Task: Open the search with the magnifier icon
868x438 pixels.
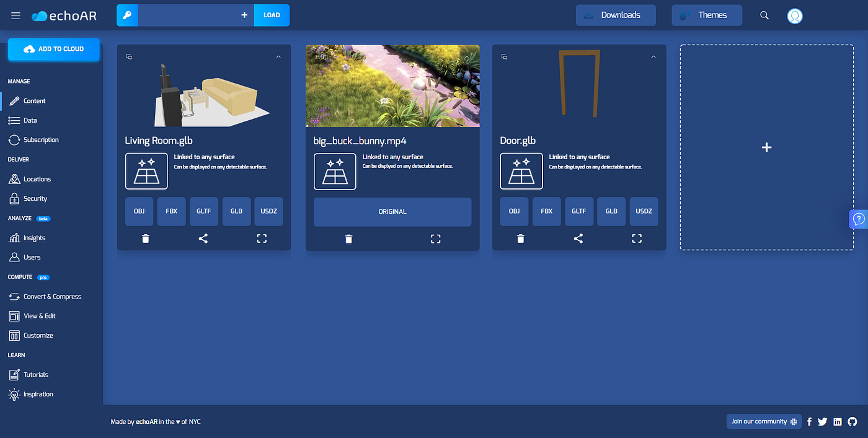Action: pyautogui.click(x=764, y=15)
